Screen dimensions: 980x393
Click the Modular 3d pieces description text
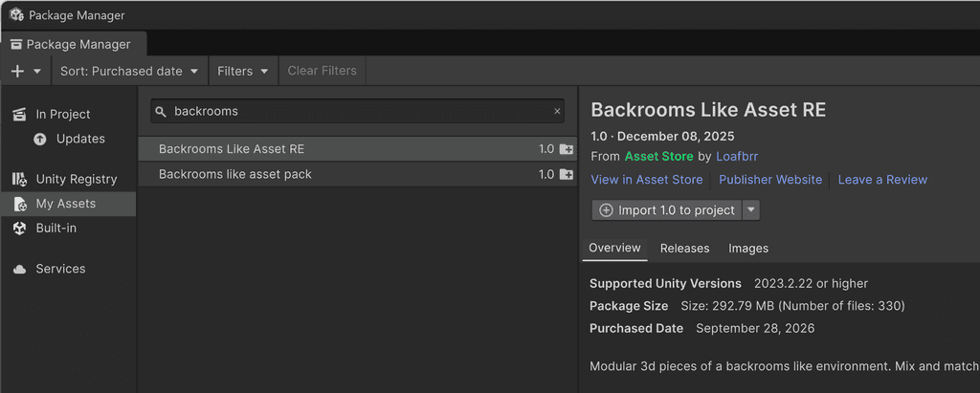tap(785, 365)
